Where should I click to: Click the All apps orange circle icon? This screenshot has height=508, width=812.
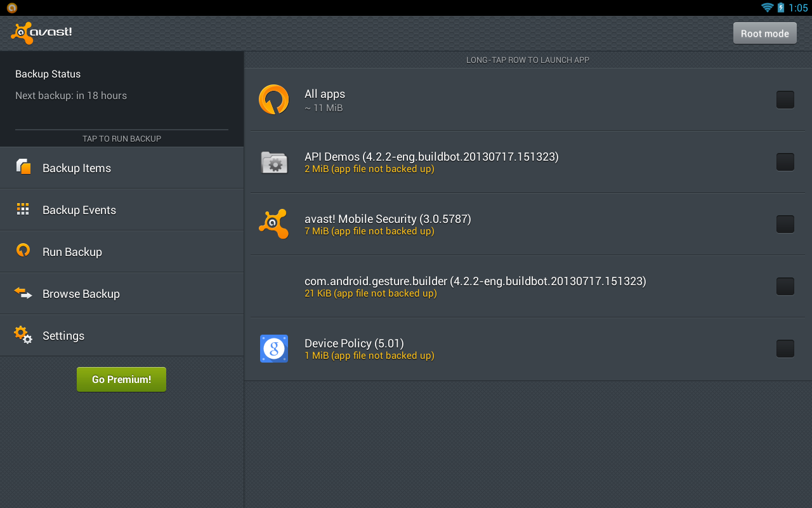(x=274, y=100)
